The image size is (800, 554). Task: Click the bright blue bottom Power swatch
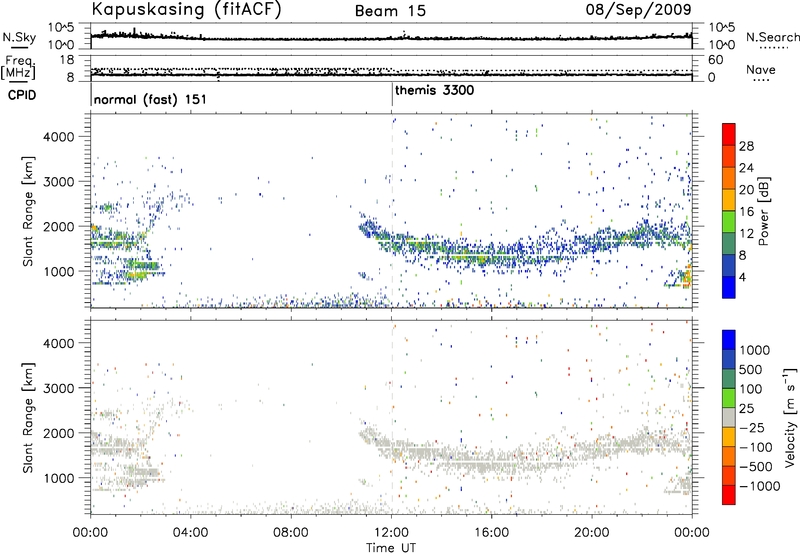(x=729, y=288)
